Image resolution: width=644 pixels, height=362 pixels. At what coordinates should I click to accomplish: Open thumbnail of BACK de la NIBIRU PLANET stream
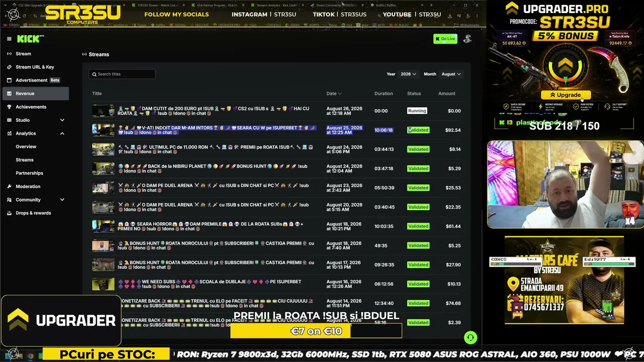point(103,168)
